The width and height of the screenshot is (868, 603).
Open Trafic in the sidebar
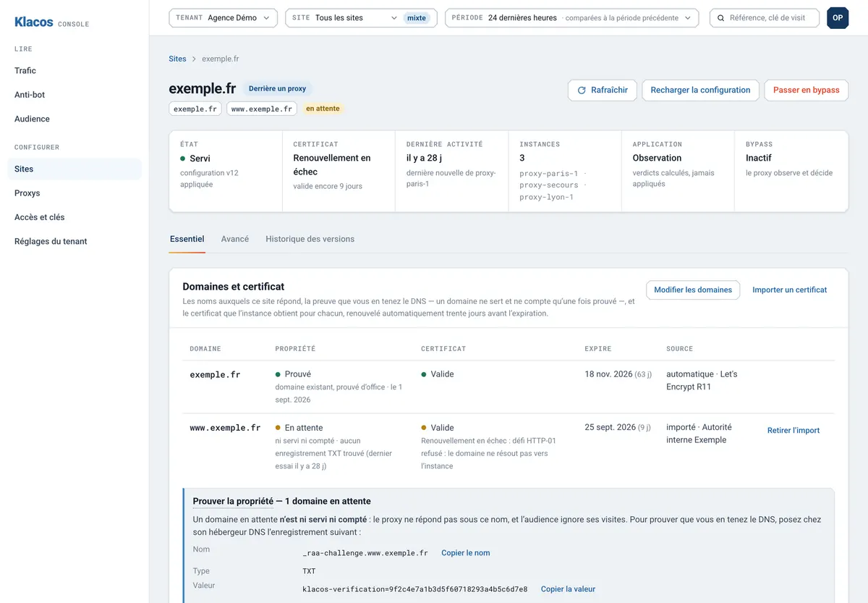[x=75, y=70]
